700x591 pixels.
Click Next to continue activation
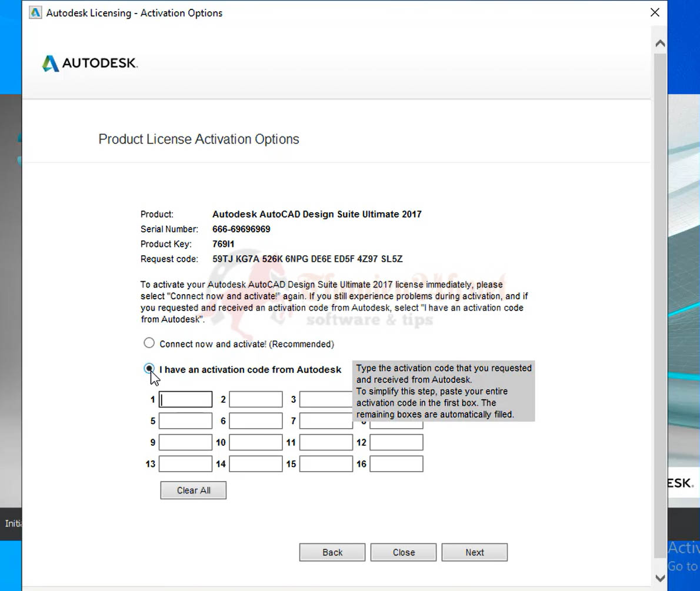474,552
